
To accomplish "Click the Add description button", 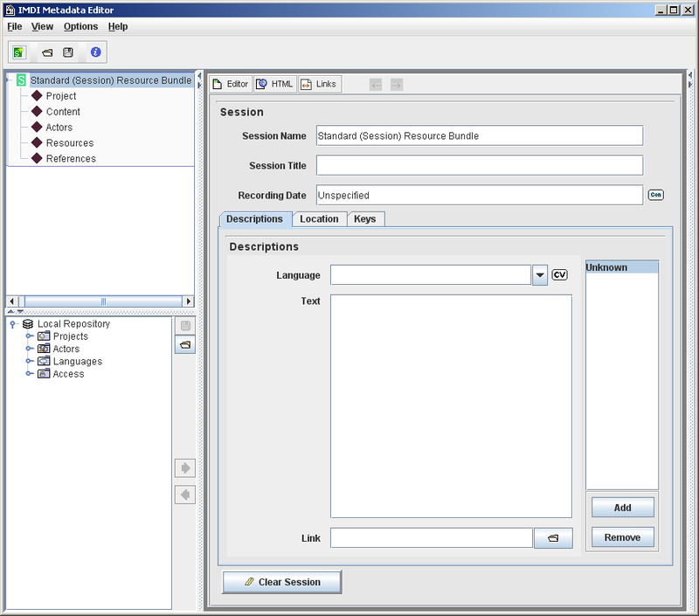I will coord(623,508).
